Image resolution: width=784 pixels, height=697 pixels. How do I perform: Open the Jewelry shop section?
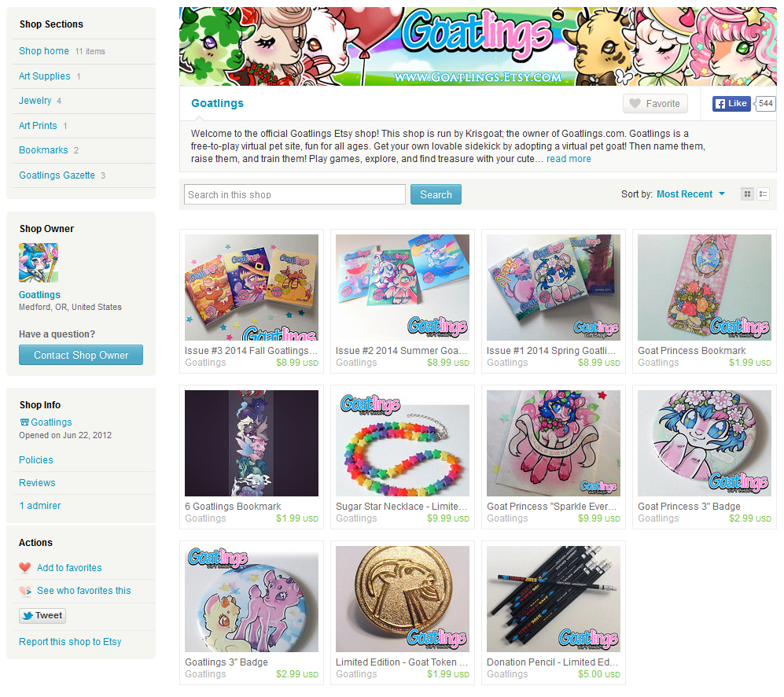pyautogui.click(x=35, y=101)
